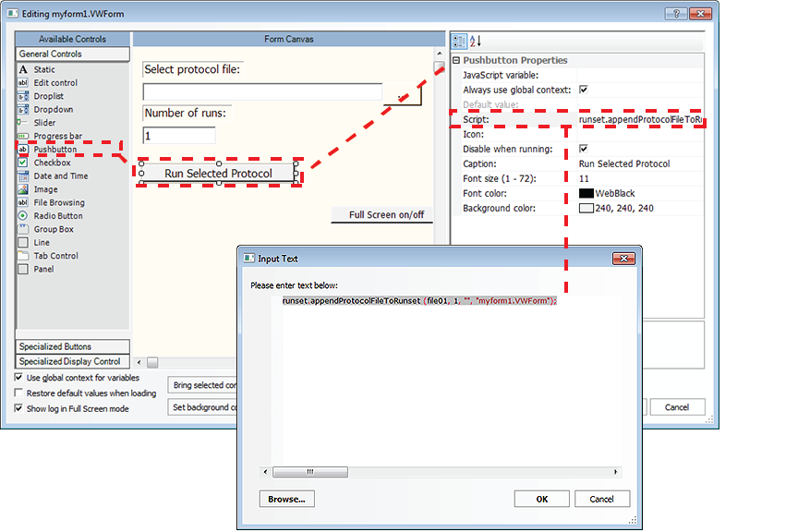
Task: Expand the Specialized Buttons group
Action: click(x=72, y=346)
